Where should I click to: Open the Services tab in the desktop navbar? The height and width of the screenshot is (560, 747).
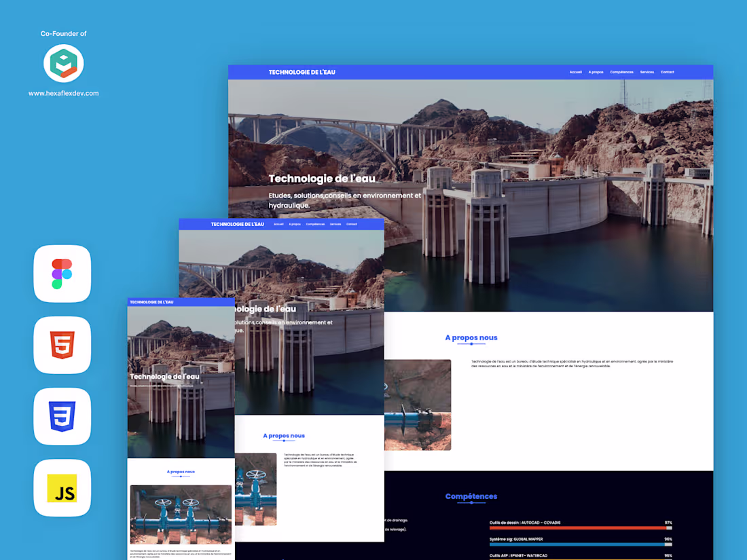coord(646,72)
